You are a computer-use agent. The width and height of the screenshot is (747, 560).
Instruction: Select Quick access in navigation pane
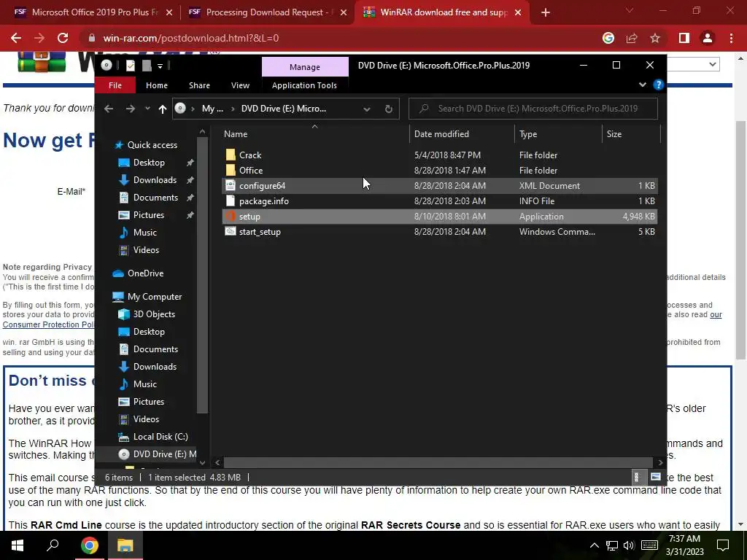point(152,145)
